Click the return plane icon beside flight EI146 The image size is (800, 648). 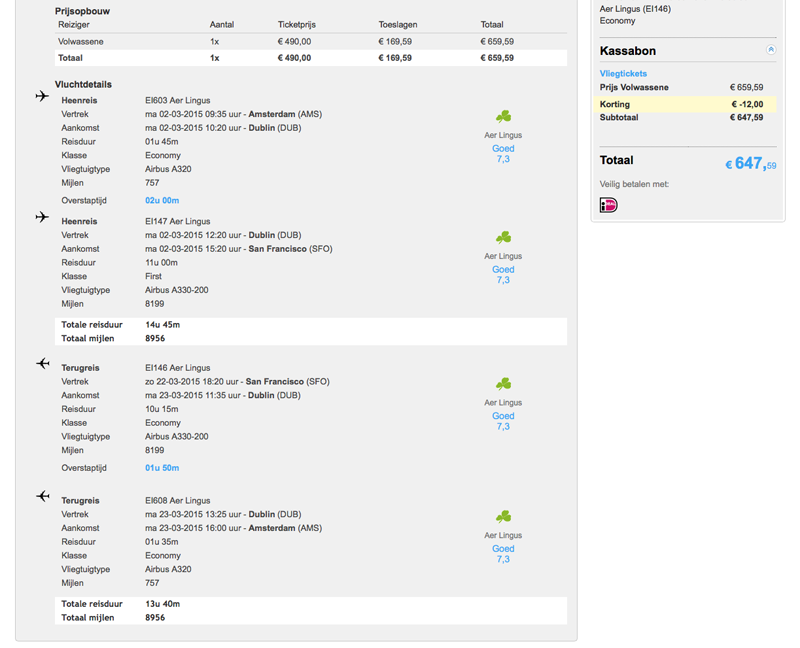click(x=42, y=363)
